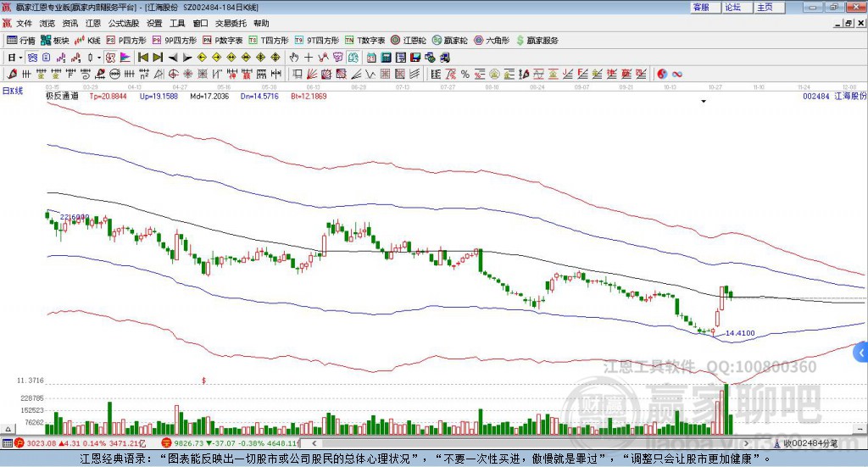The image size is (868, 467).
Task: Open the calculator icon
Action: click(386, 57)
